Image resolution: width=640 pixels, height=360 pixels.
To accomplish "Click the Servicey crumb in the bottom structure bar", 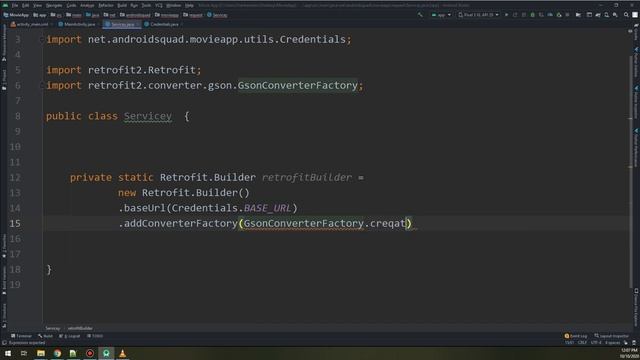I will click(x=52, y=328).
